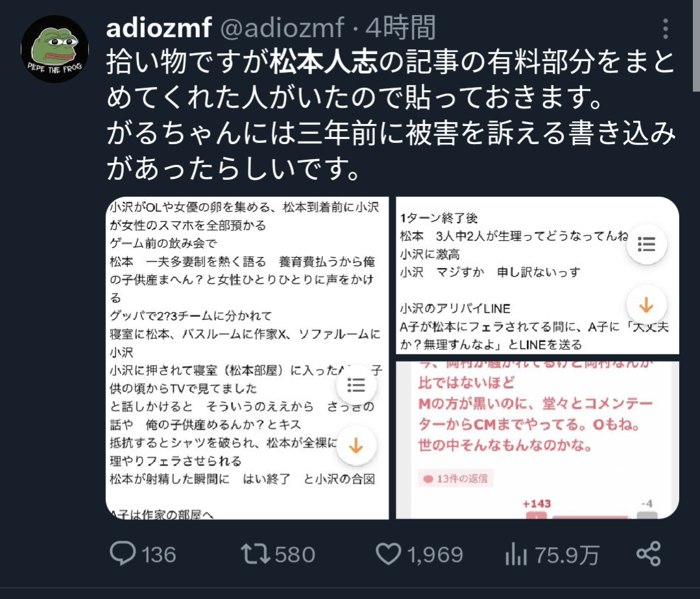Open bottom-right pink text image
This screenshot has height=599, width=700.
[x=538, y=441]
